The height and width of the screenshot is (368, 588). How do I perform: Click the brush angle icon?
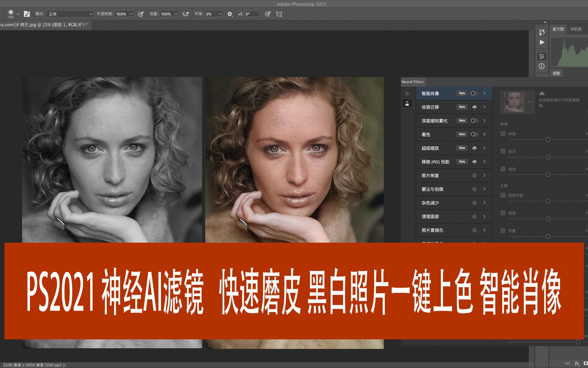[240, 14]
